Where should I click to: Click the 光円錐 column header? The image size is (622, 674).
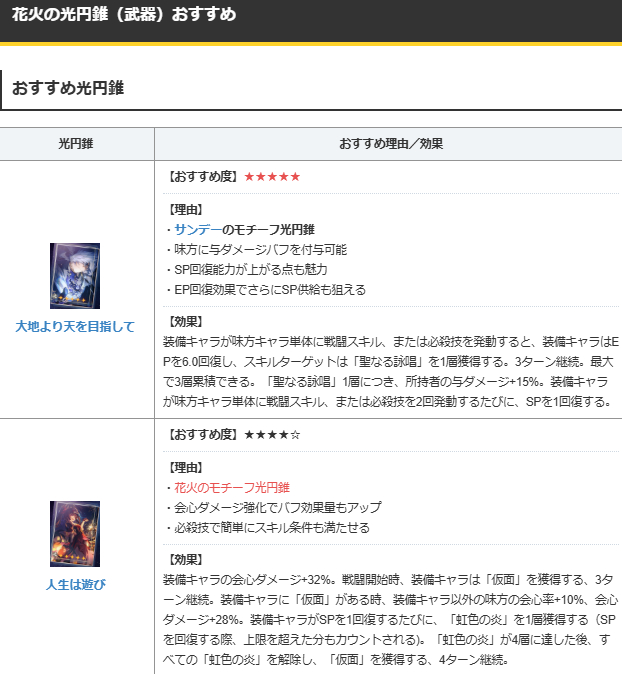76,143
